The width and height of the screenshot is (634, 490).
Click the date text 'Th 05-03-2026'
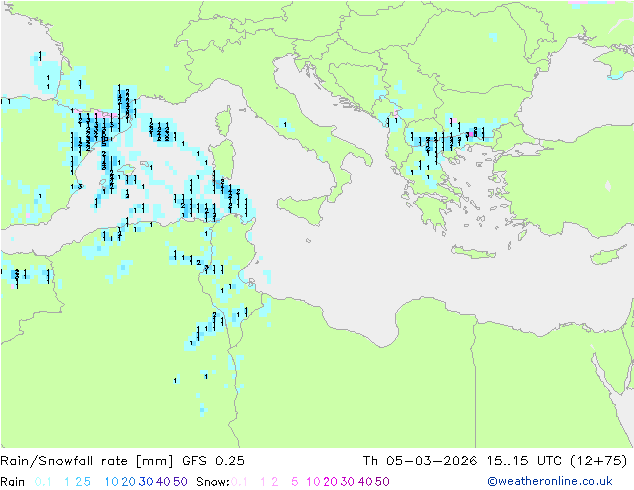point(420,461)
